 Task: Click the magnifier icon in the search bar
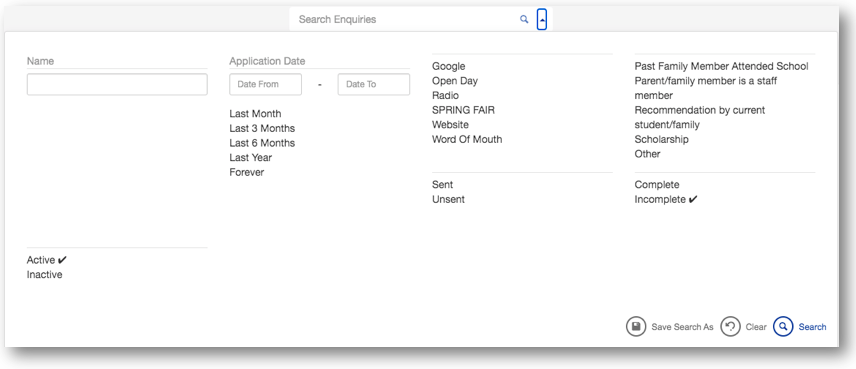click(524, 19)
